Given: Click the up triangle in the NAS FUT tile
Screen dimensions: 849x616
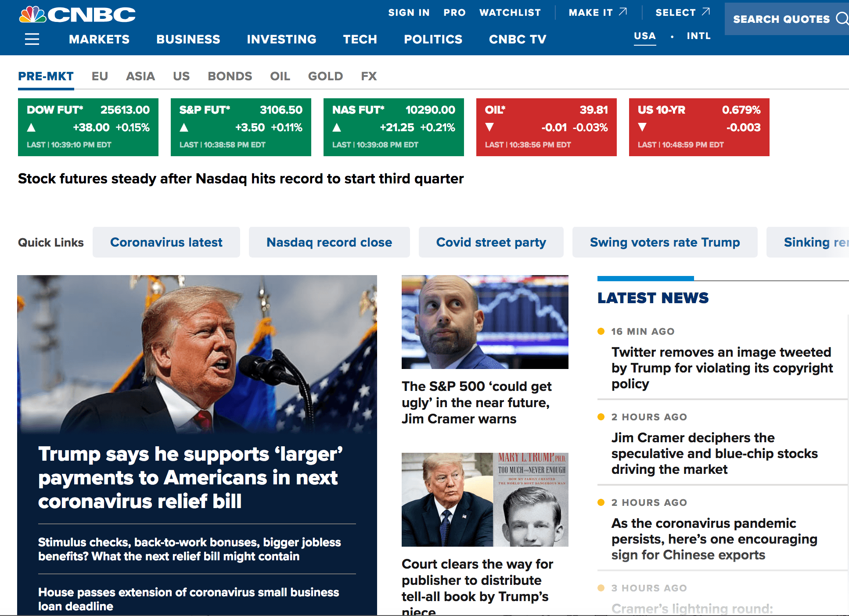Looking at the screenshot, I should point(337,128).
